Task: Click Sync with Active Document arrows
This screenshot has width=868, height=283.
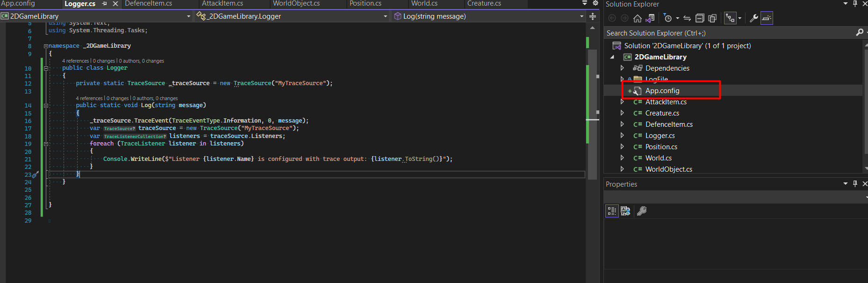Action: tap(687, 18)
